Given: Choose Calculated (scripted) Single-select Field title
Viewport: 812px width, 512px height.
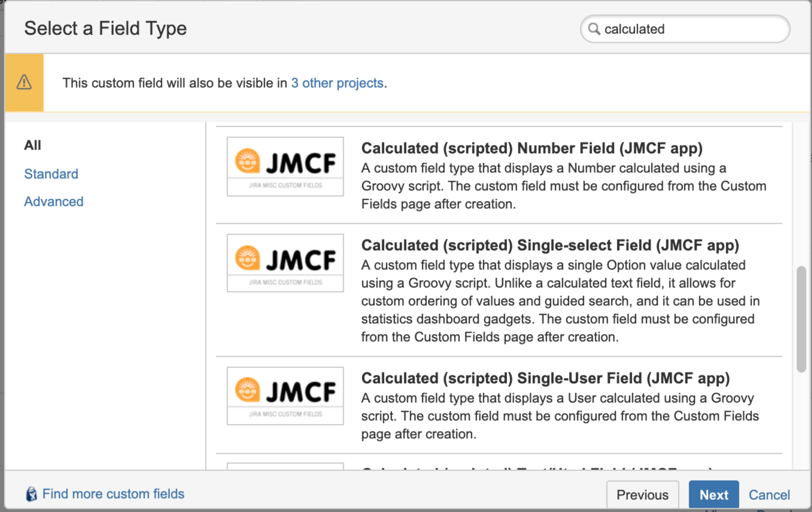Looking at the screenshot, I should [x=550, y=245].
